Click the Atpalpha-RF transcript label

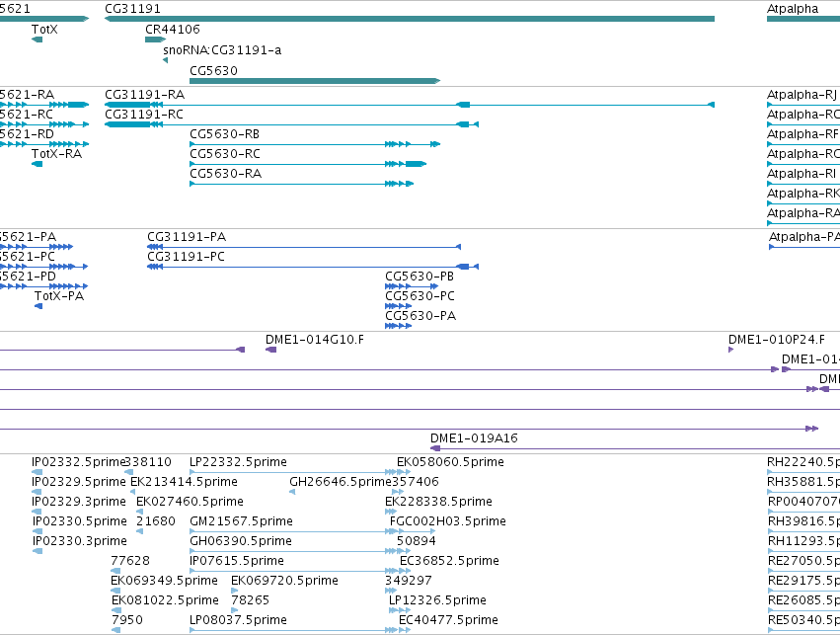(803, 134)
